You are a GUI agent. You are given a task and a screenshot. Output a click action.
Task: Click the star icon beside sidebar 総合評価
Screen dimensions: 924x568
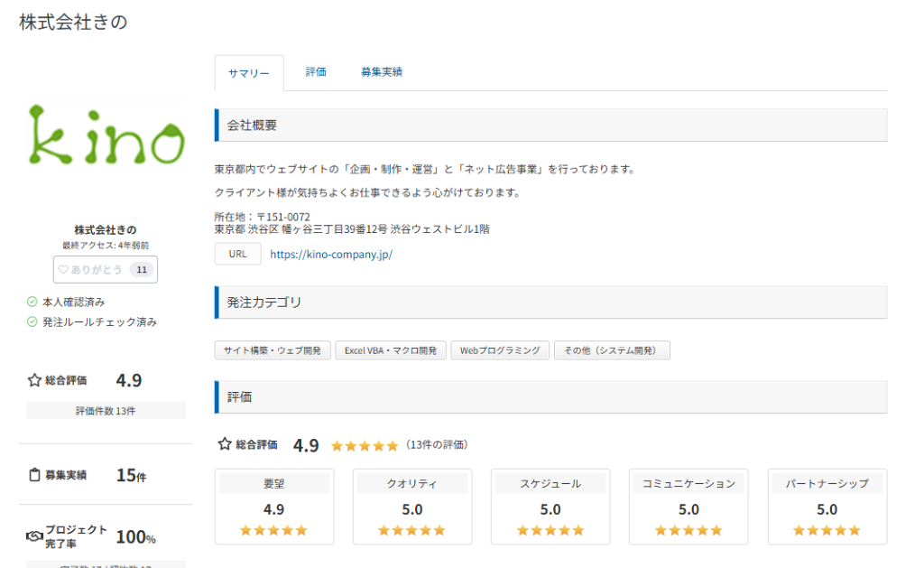34,380
